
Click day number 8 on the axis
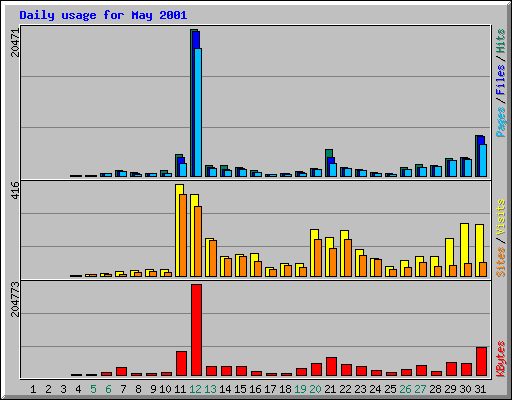click(x=138, y=389)
